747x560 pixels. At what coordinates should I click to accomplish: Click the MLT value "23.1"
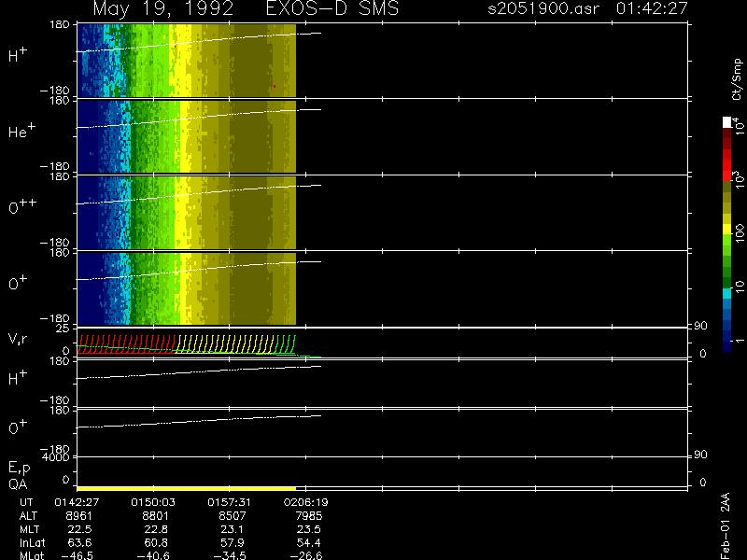click(x=233, y=529)
